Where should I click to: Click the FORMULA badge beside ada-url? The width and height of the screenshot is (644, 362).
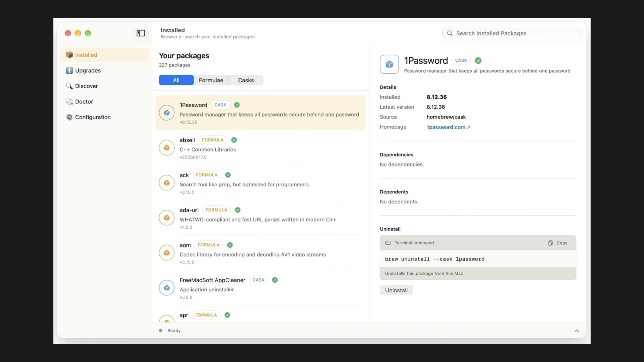[216, 210]
